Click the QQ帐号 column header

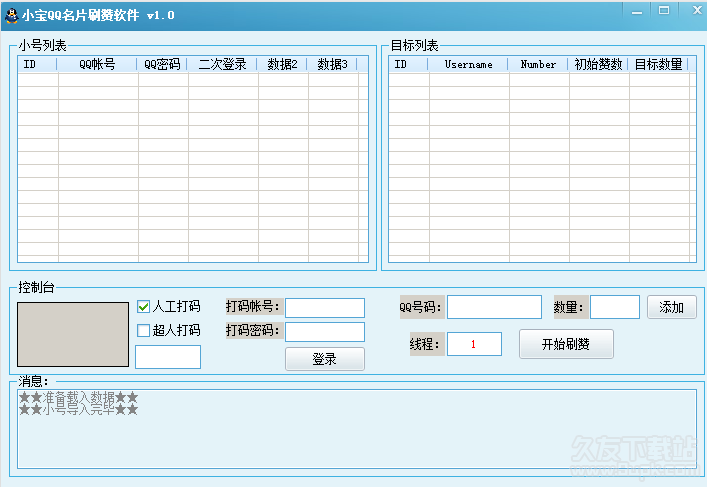[97, 64]
